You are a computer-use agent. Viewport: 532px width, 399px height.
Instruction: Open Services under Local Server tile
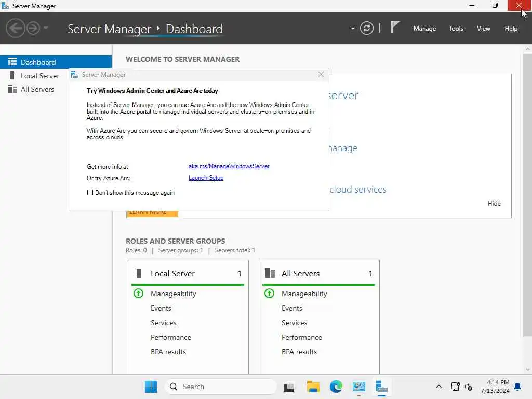pos(163,323)
